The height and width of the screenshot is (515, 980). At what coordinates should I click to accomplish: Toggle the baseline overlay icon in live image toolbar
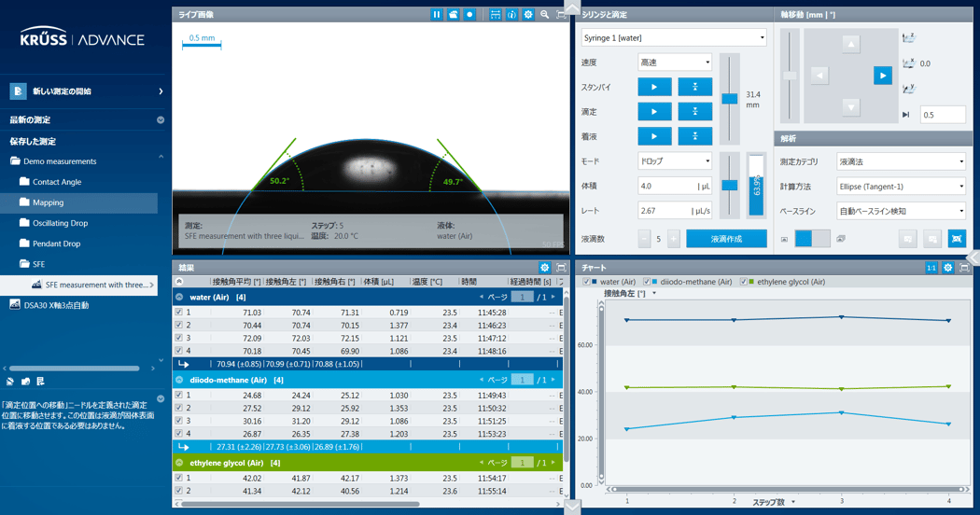pos(495,14)
